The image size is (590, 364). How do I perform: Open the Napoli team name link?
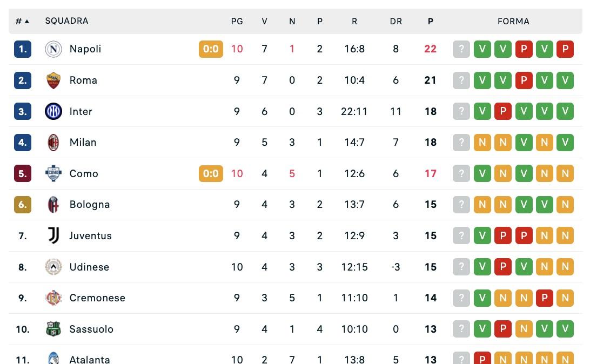pos(85,49)
